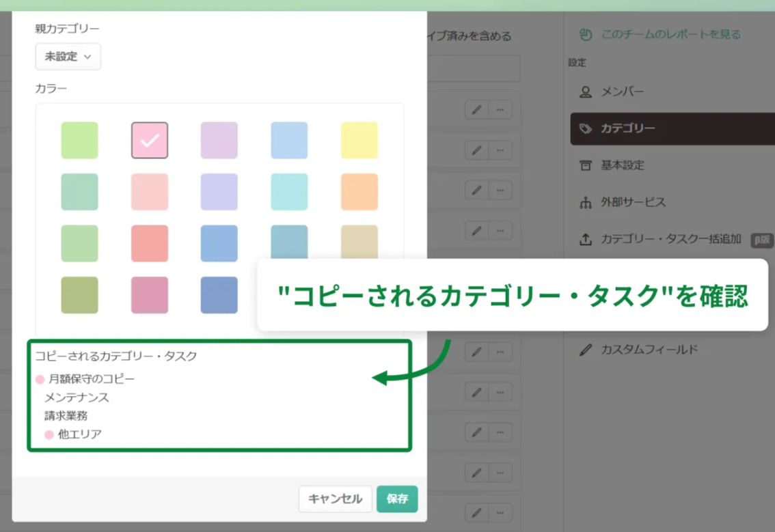This screenshot has height=532, width=775.
Task: Open the '...' more options icon on a row
Action: coord(500,109)
